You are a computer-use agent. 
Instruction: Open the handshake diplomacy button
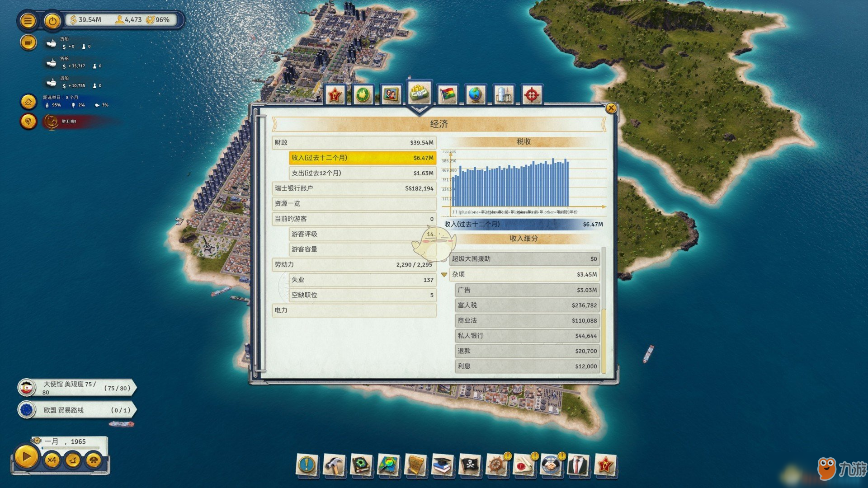click(x=551, y=465)
